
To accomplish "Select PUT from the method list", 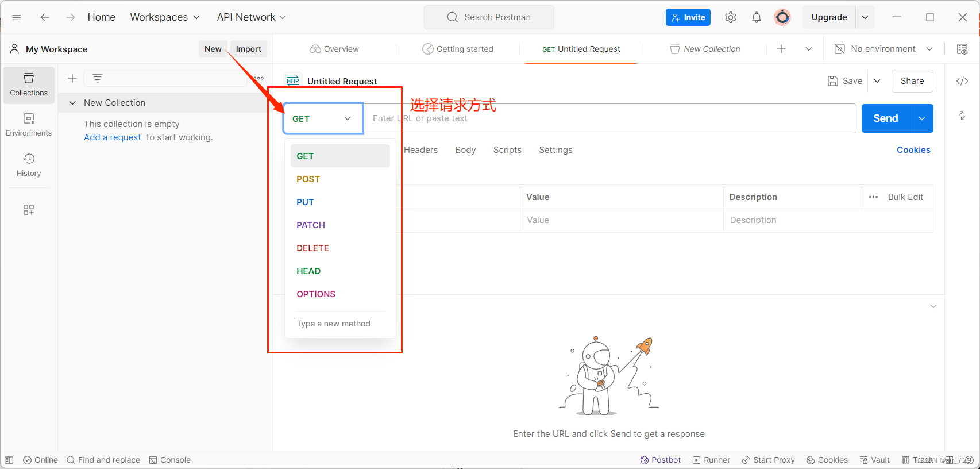I will [340, 202].
